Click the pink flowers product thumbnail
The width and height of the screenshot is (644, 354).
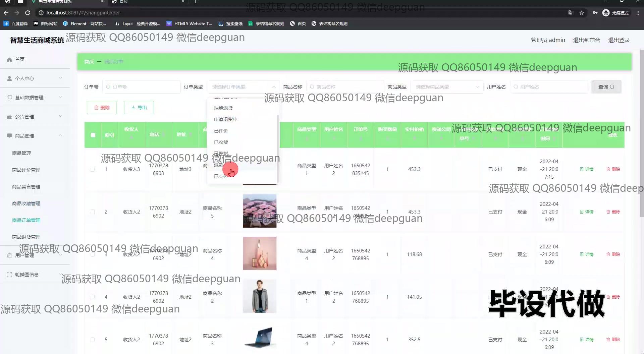(x=259, y=211)
